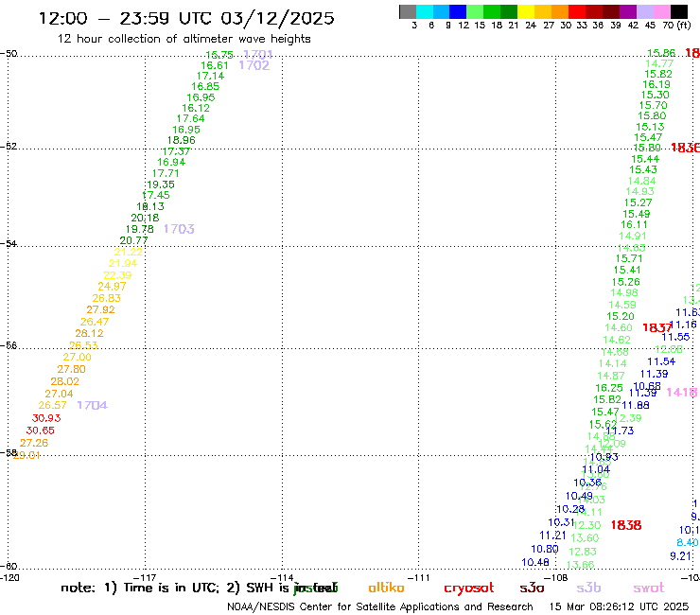Click the wave height value '20.18'
The height and width of the screenshot is (615, 700).
[x=145, y=218]
